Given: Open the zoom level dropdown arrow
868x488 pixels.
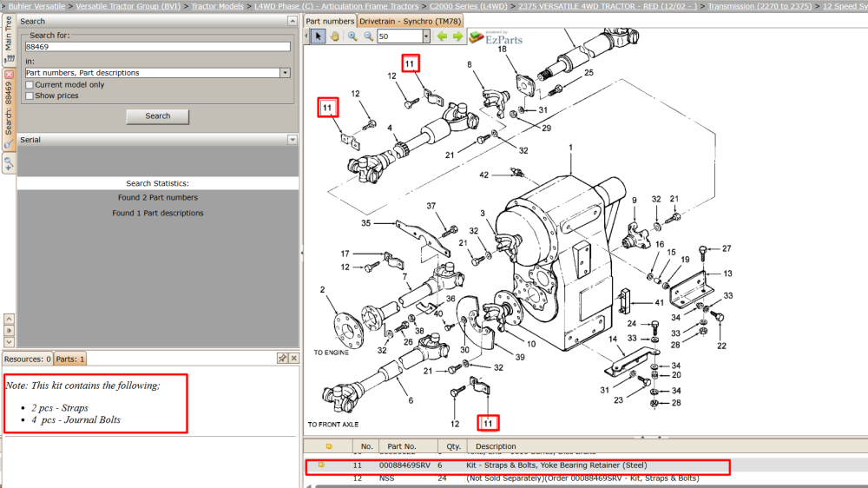Looking at the screenshot, I should click(x=425, y=36).
